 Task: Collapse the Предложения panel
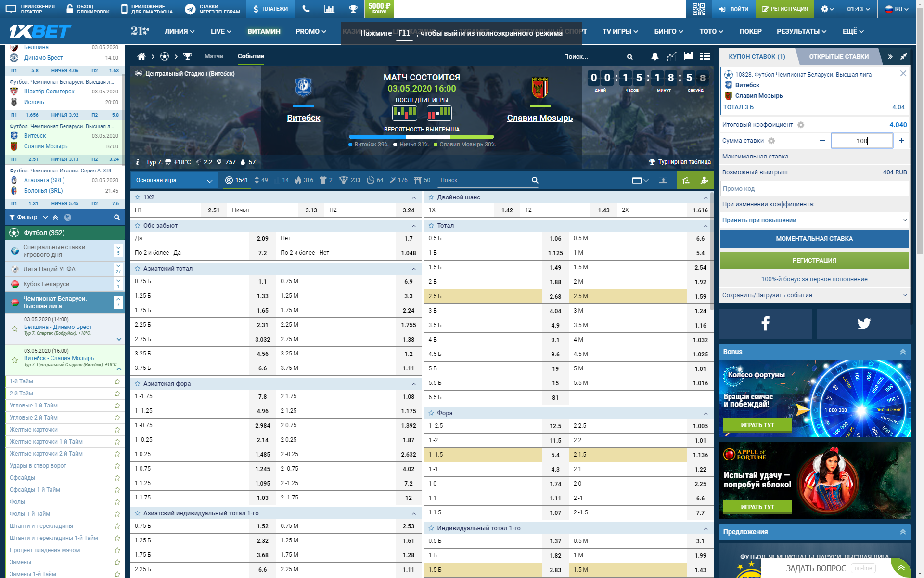tap(903, 532)
